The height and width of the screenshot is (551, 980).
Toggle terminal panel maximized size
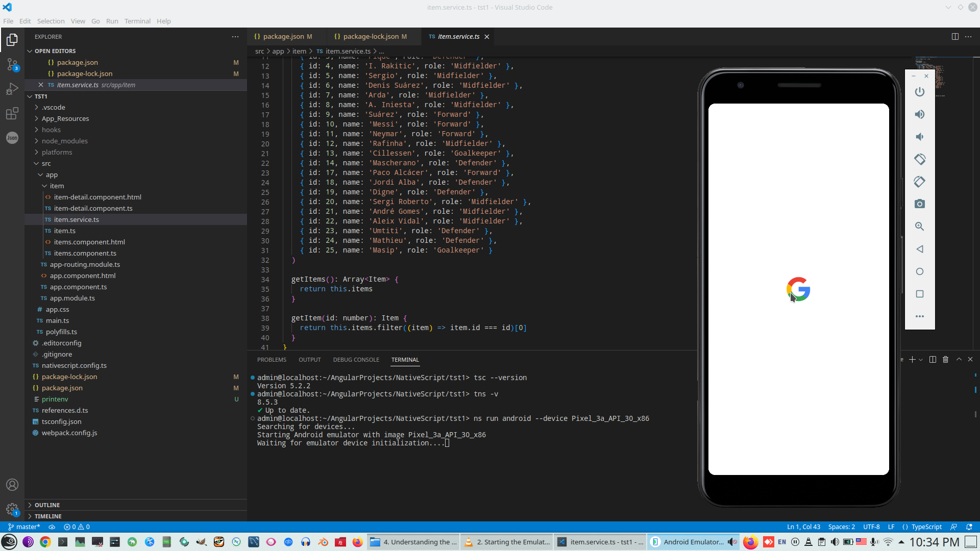tap(959, 360)
